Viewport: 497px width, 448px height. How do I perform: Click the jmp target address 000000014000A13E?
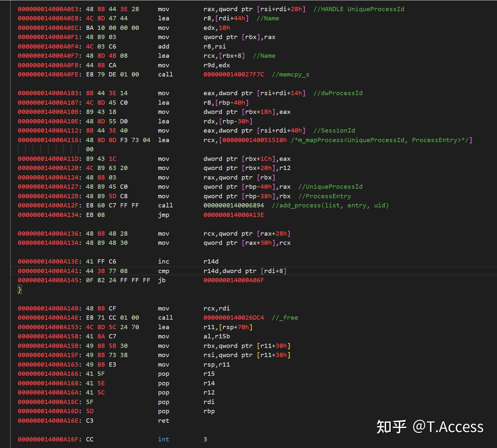[233, 215]
